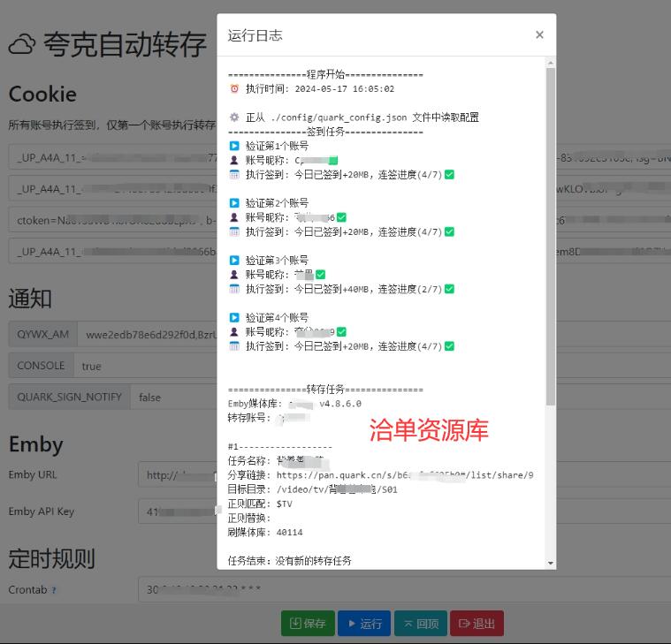Click the first Cookie input field
Image resolution: width=671 pixels, height=644 pixels.
tap(339, 157)
